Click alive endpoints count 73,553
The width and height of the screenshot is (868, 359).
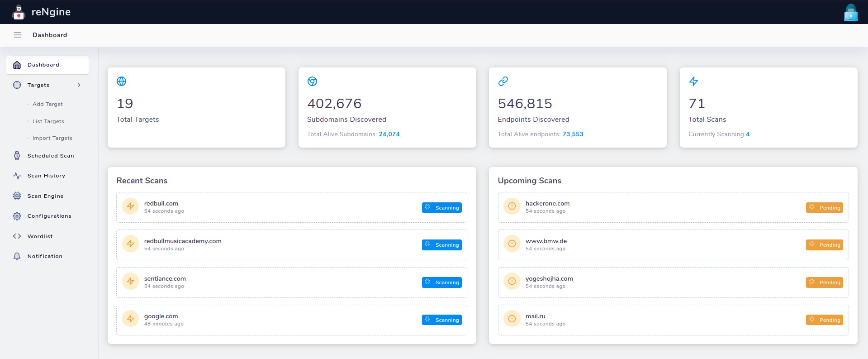[x=573, y=134]
